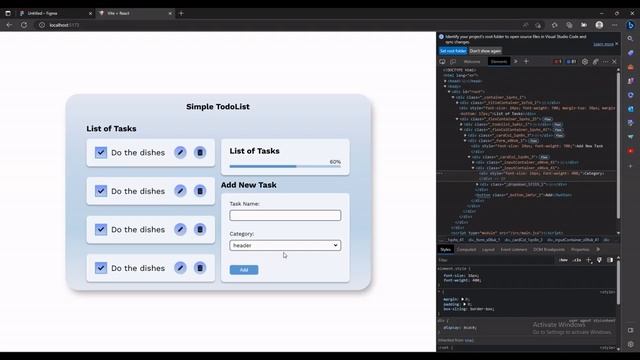The height and width of the screenshot is (360, 640).
Task: Click the trash icon of the first task
Action: [200, 152]
